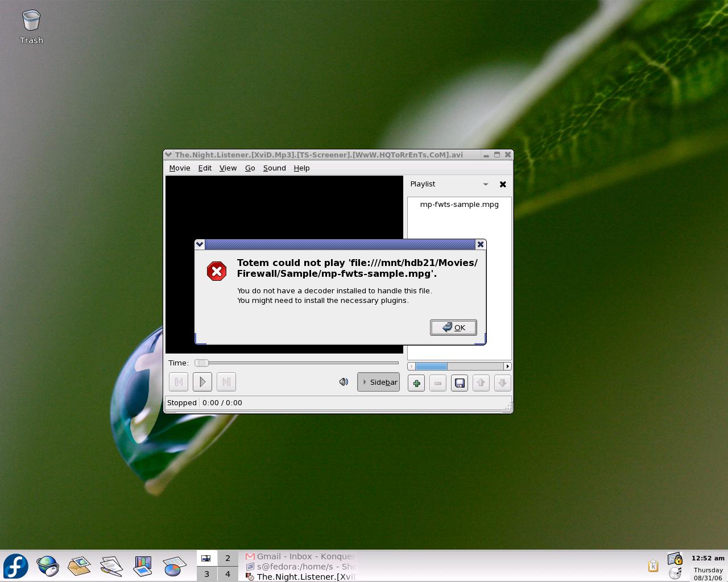This screenshot has height=582, width=728.
Task: Click the playlist scrollbar left arrow
Action: coord(411,366)
